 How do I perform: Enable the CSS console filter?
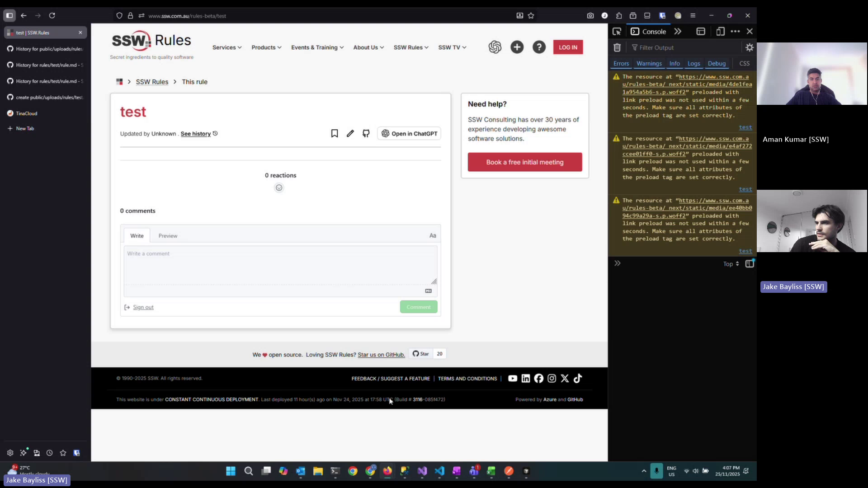coord(744,63)
